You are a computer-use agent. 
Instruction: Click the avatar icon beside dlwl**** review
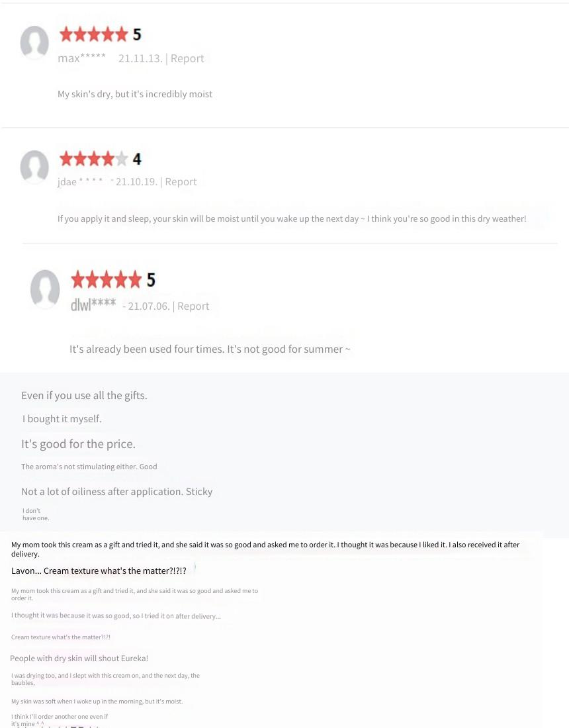(45, 289)
